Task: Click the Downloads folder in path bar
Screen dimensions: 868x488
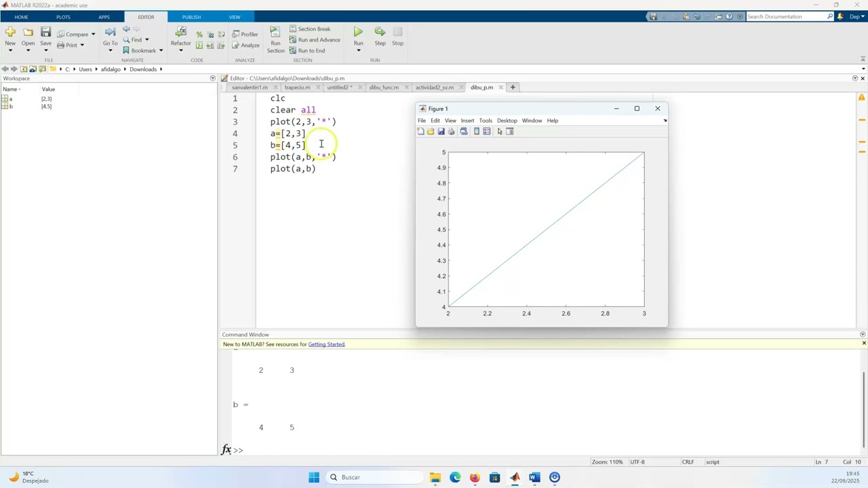Action: pos(143,69)
